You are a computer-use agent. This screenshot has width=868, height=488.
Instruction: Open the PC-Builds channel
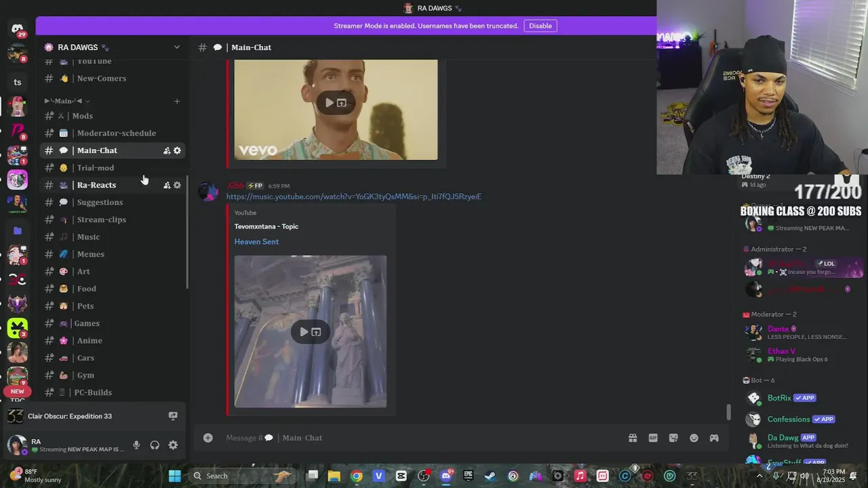112,392
